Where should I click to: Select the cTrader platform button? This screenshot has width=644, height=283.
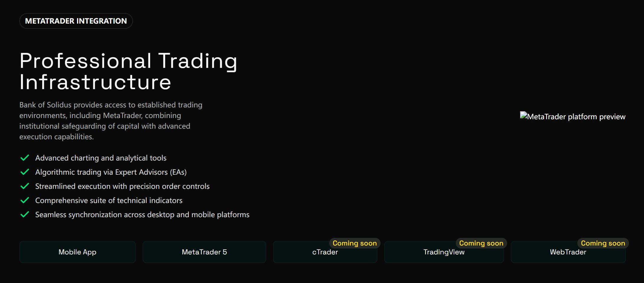click(325, 253)
